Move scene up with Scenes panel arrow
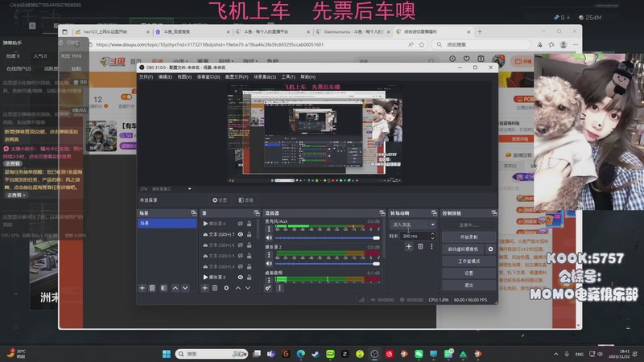Image resolution: width=644 pixels, height=362 pixels. click(x=175, y=288)
